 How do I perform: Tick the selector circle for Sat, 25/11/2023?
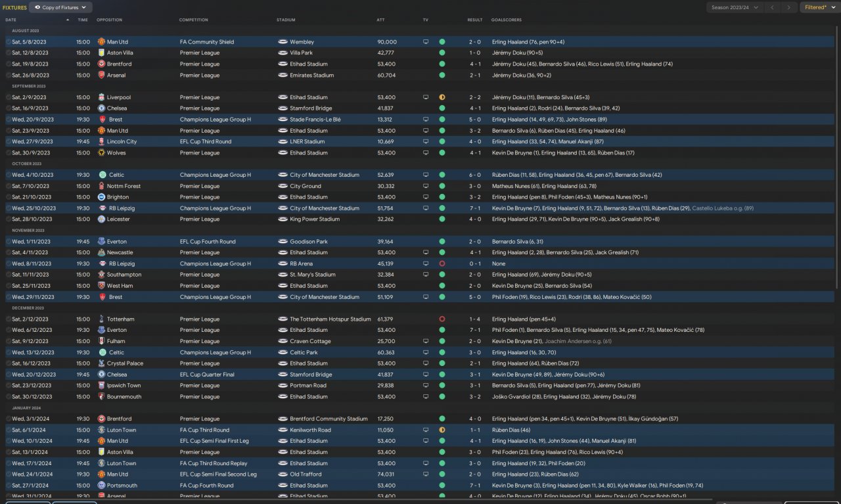point(9,286)
